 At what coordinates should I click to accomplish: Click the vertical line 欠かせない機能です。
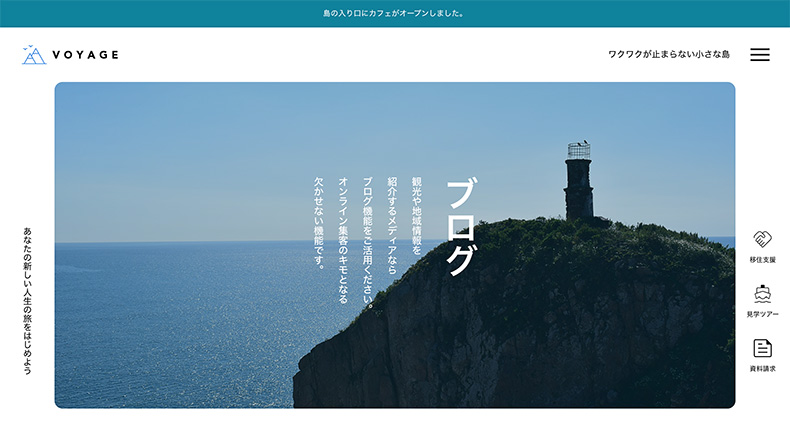(319, 222)
